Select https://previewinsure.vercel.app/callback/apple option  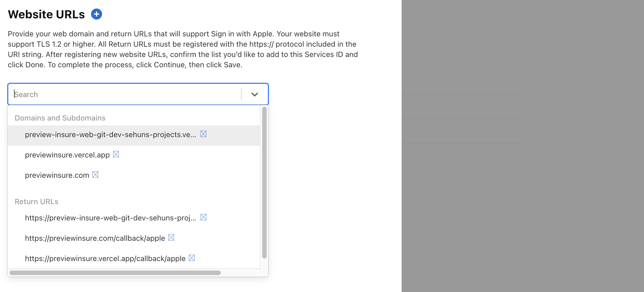pyautogui.click(x=134, y=259)
